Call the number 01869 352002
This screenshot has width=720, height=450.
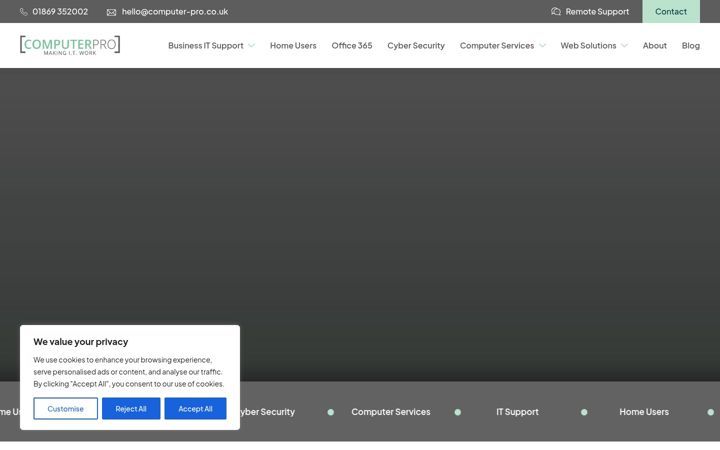(60, 11)
